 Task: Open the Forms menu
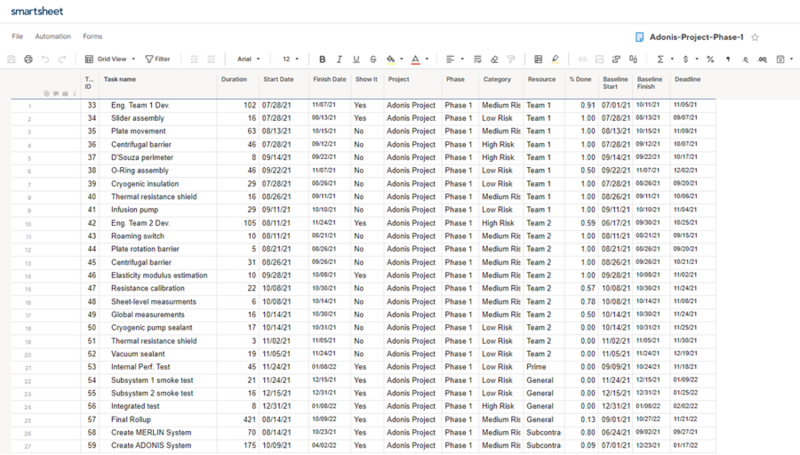pos(92,36)
